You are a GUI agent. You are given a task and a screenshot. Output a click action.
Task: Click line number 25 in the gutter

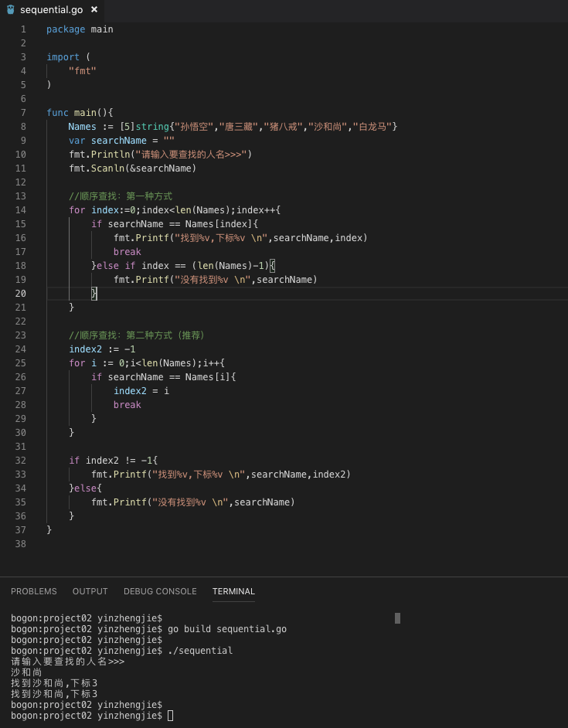(x=20, y=363)
